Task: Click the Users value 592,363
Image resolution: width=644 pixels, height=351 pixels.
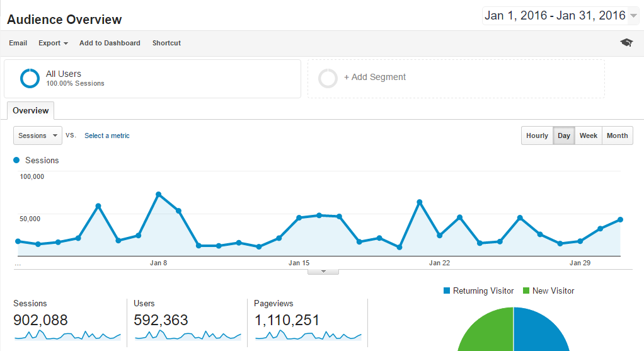Action: (x=161, y=319)
